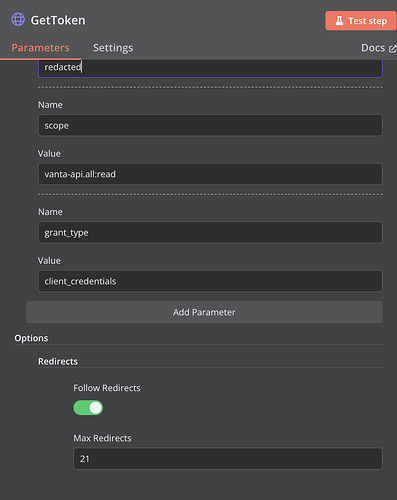Image resolution: width=397 pixels, height=500 pixels.
Task: Click the Options section heading
Action: click(x=31, y=338)
